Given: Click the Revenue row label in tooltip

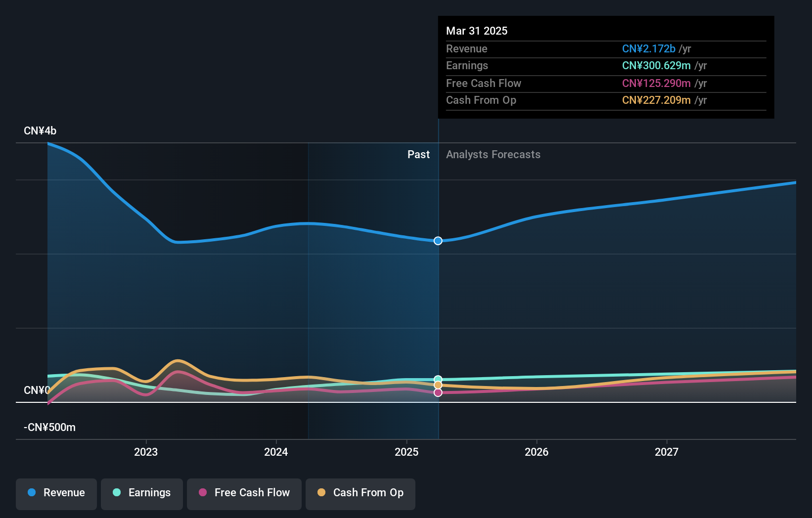Looking at the screenshot, I should 466,49.
